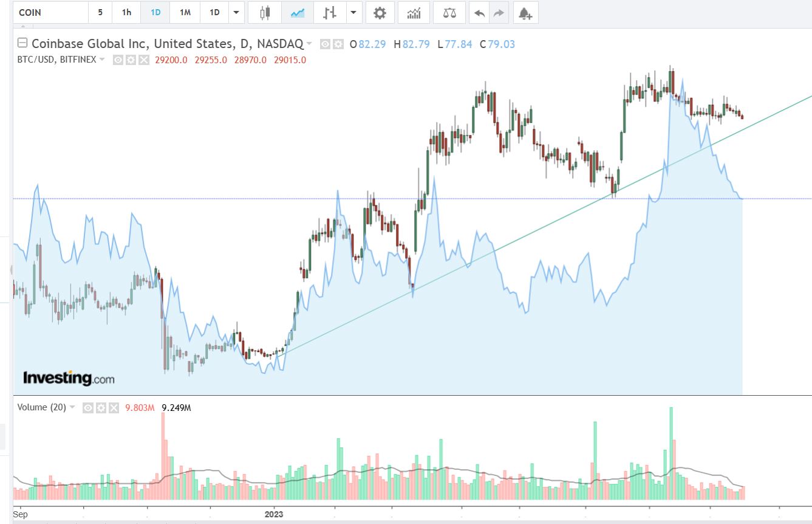The width and height of the screenshot is (812, 524).
Task: Click the Volume (20) indicator label
Action: 41,407
